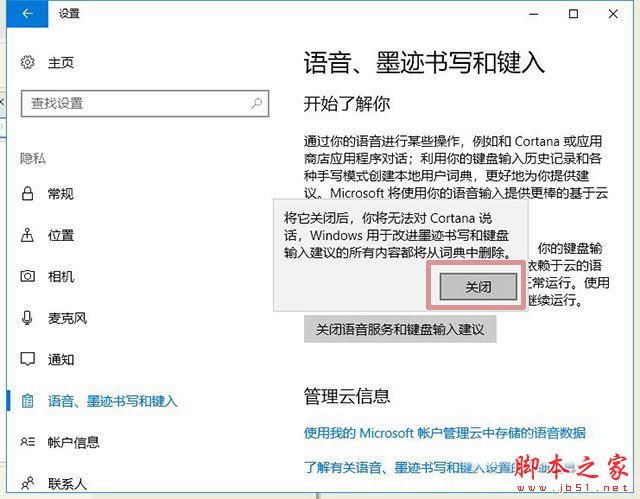Open the 通知 privacy settings

click(x=61, y=359)
